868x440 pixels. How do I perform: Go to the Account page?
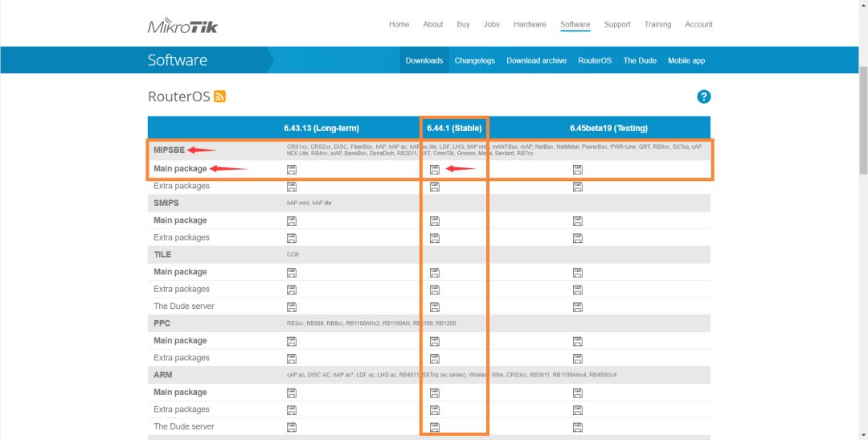point(698,24)
